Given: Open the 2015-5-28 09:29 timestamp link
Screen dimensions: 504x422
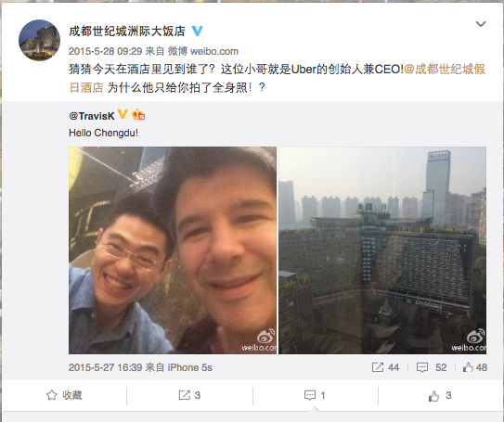Looking at the screenshot, I should 106,51.
